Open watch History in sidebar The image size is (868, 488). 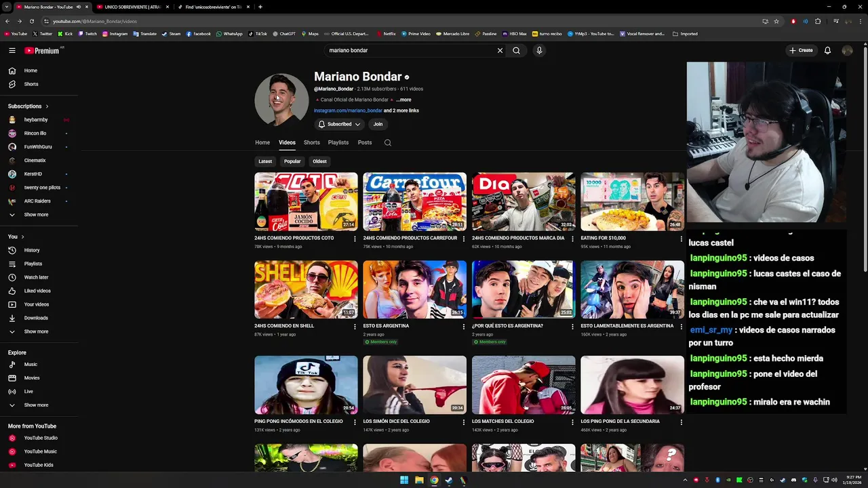(32, 250)
